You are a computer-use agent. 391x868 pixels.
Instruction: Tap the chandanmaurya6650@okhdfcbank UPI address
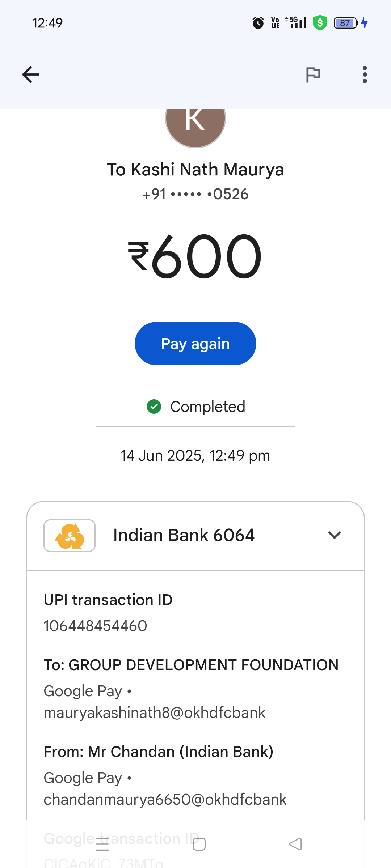(165, 799)
